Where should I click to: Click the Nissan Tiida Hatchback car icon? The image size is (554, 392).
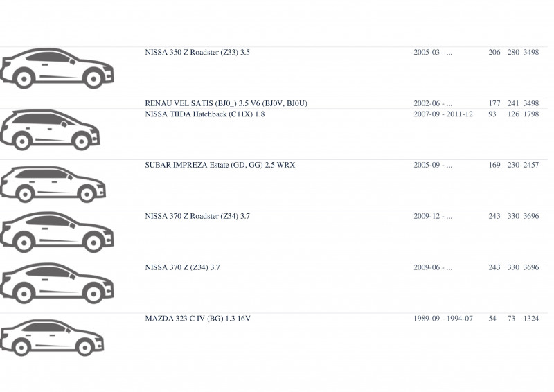50,130
